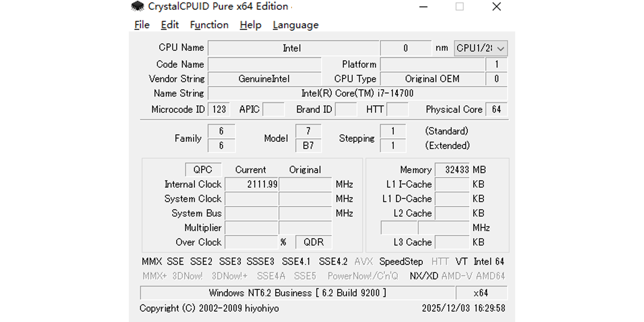Click the empty L1 I-Cache field
This screenshot has height=322, width=644.
pyautogui.click(x=452, y=184)
